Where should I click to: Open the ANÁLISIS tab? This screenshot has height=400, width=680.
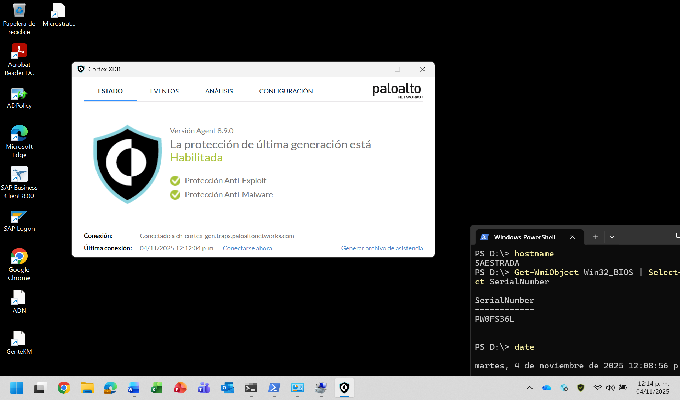[x=219, y=91]
